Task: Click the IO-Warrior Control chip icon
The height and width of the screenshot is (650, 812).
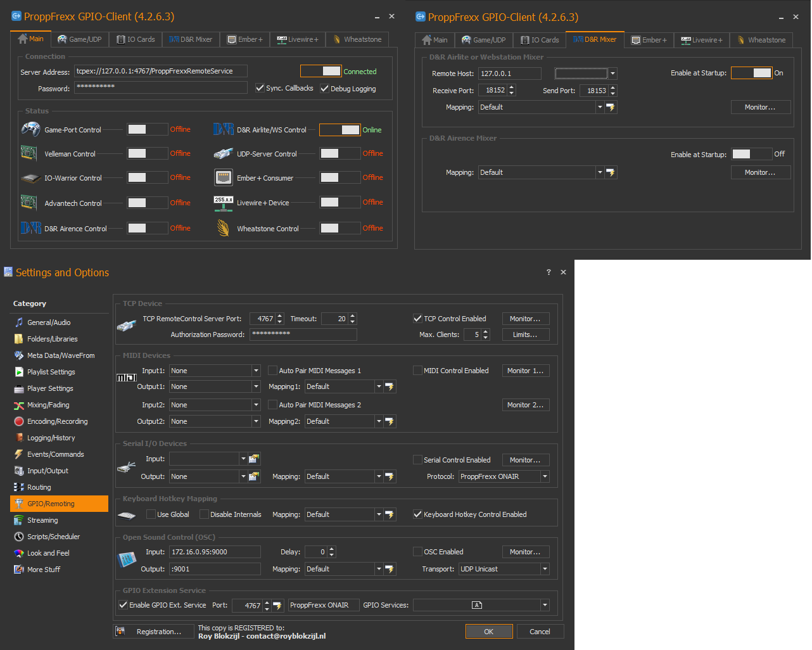Action: click(31, 178)
